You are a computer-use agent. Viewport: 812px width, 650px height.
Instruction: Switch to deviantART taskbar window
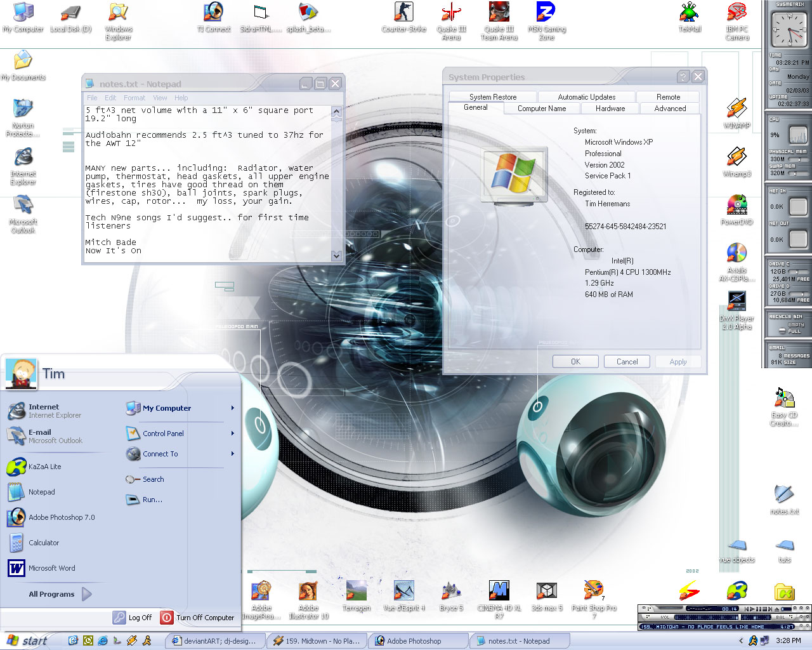(x=214, y=641)
